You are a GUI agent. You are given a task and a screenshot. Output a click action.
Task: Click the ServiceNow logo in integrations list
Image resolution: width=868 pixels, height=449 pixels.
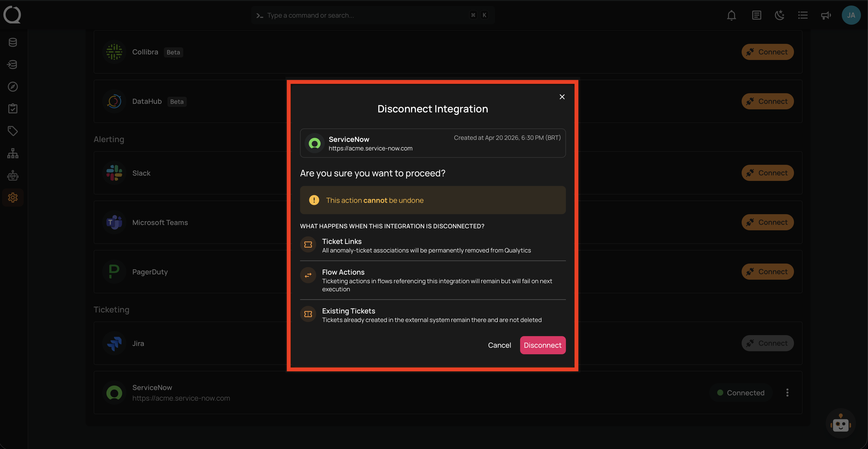(x=114, y=393)
